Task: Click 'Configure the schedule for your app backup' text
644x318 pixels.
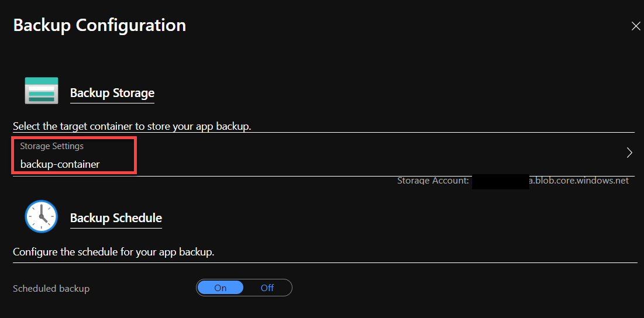Action: pos(114,252)
